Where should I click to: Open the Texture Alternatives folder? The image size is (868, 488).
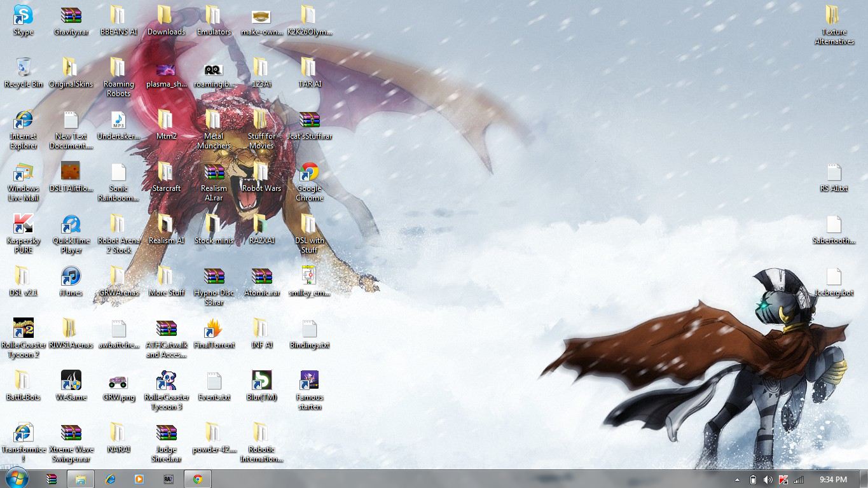834,25
